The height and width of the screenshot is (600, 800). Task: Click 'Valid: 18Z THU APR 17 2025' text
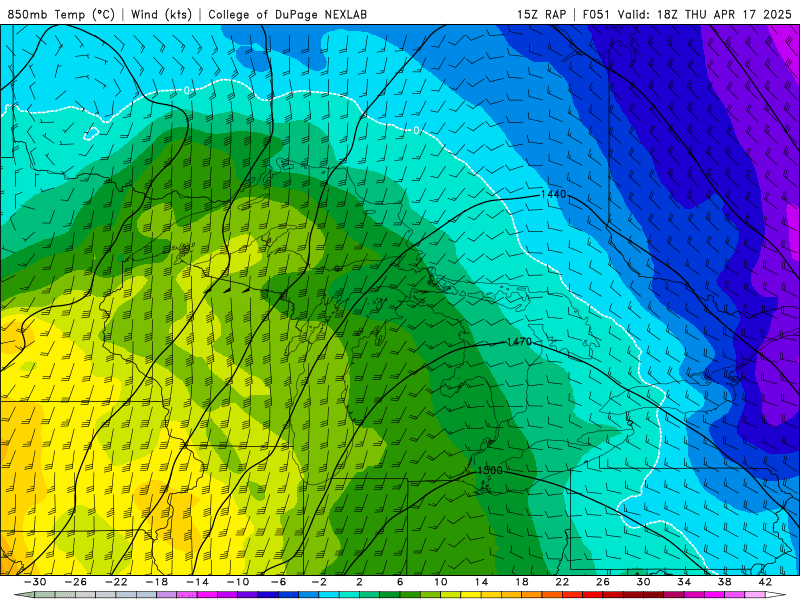click(705, 14)
